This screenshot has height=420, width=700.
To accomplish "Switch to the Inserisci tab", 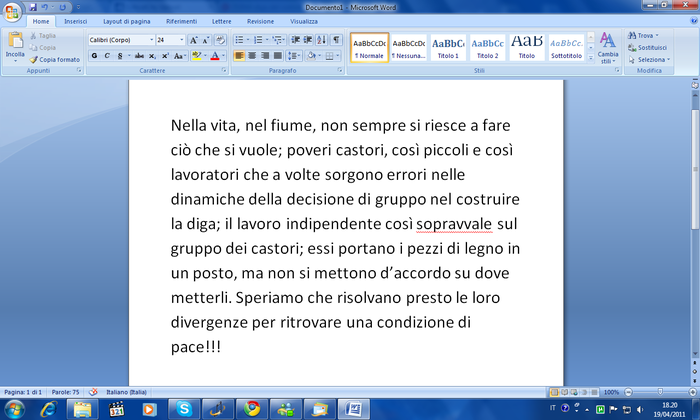I will coord(75,21).
